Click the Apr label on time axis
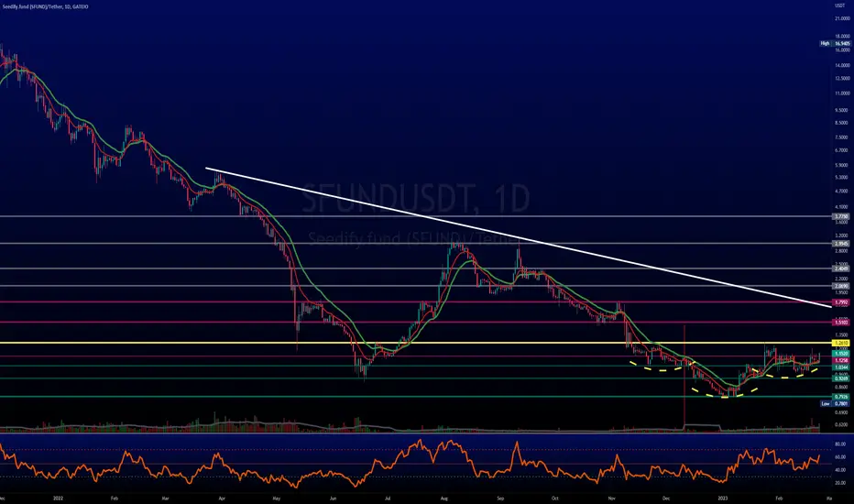This screenshot has width=854, height=504. click(x=221, y=498)
